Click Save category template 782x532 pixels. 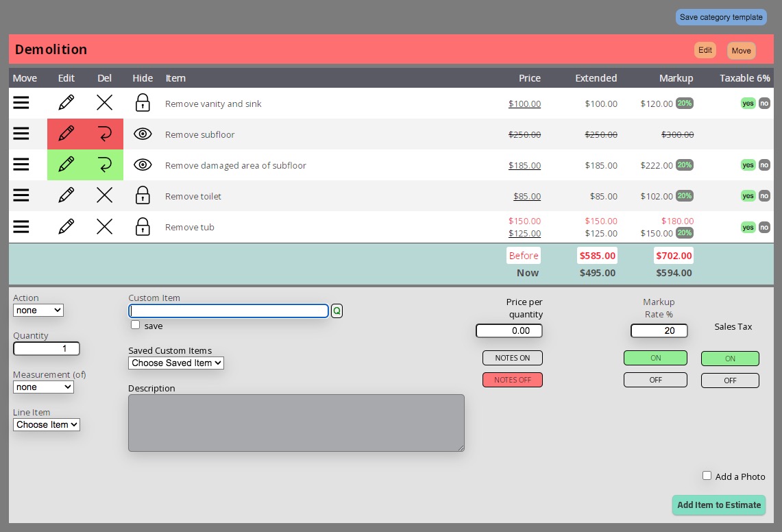pyautogui.click(x=721, y=17)
